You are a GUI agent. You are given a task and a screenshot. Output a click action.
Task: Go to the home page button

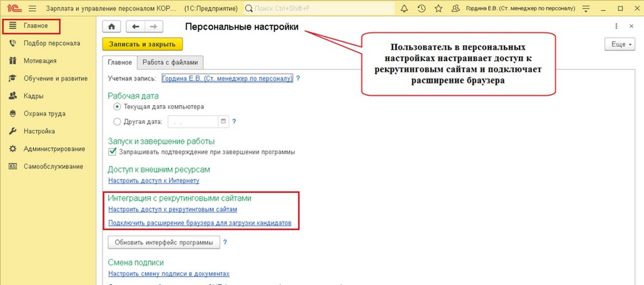pos(112,26)
